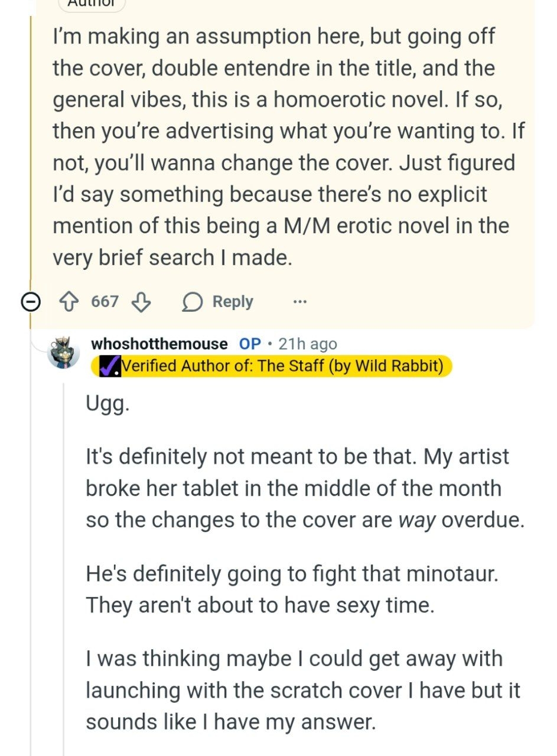Click the partially visible Author flair
The width and height of the screenshot is (557, 756).
(92, 4)
